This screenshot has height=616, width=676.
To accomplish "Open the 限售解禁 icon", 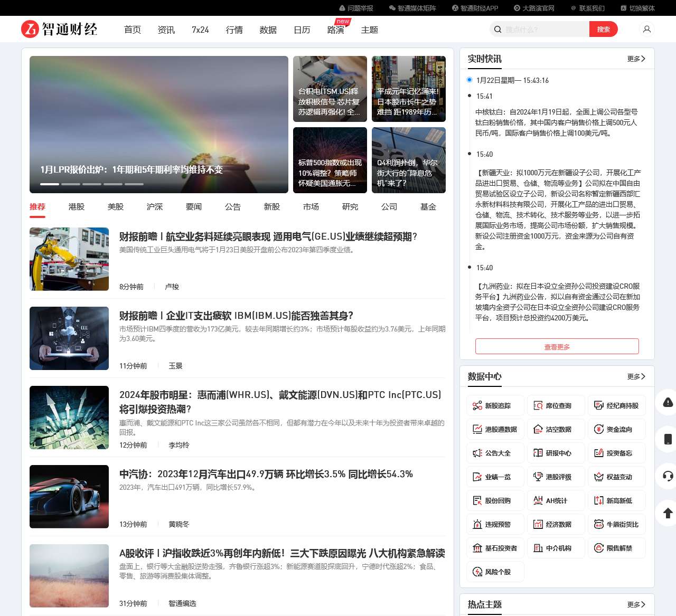I will point(617,548).
